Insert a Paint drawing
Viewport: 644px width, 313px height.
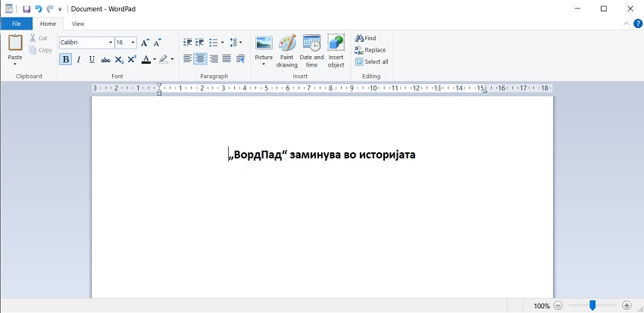coord(286,52)
